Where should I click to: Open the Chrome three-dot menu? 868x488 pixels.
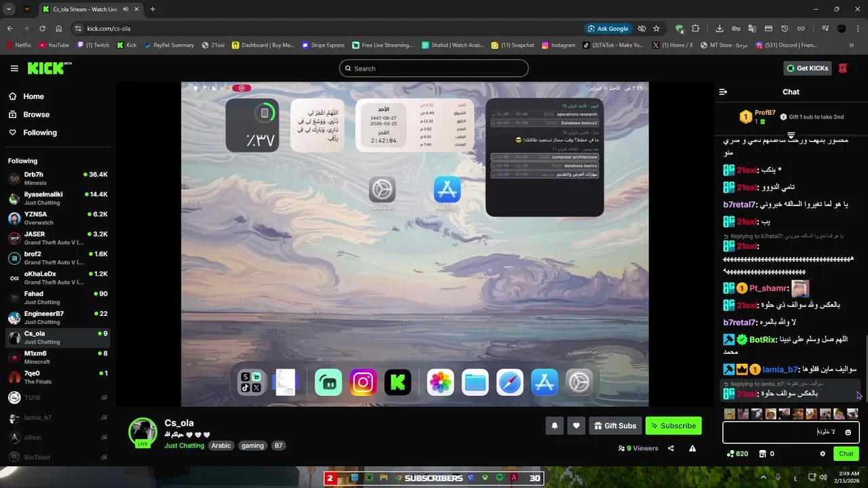click(859, 28)
